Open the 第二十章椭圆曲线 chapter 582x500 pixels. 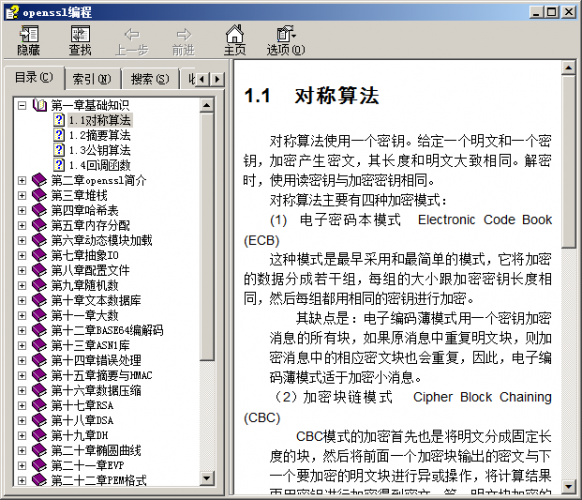pos(96,450)
